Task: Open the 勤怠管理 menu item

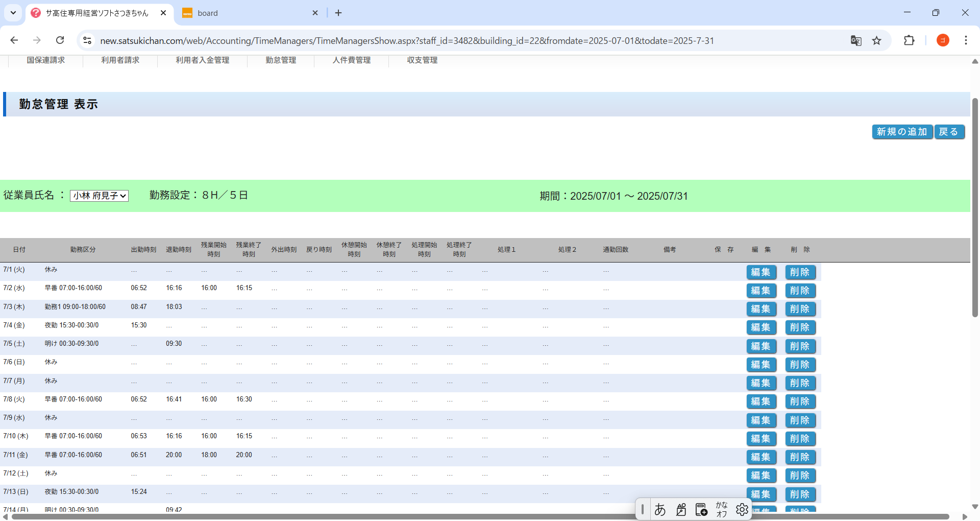Action: (281, 60)
